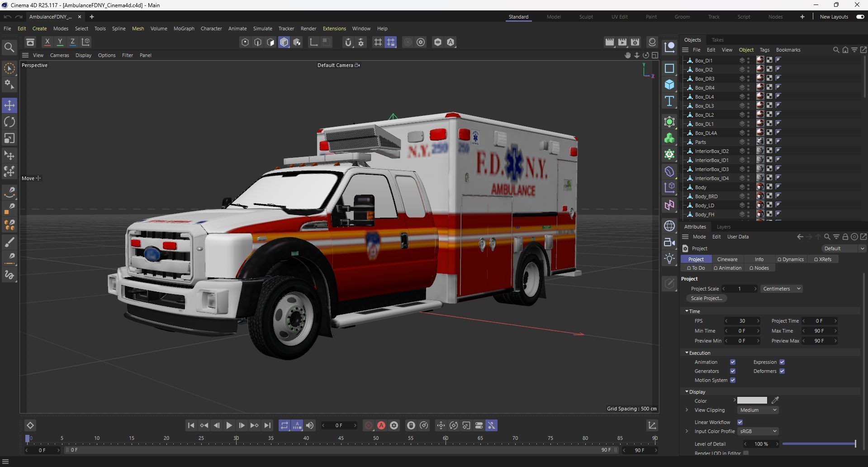Add a Camera object from the side palette
This screenshot has width=868, height=467.
(x=669, y=242)
